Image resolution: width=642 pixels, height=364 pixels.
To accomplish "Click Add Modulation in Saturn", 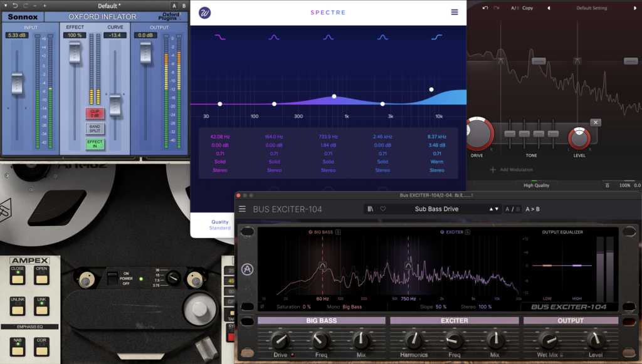I will pyautogui.click(x=517, y=169).
